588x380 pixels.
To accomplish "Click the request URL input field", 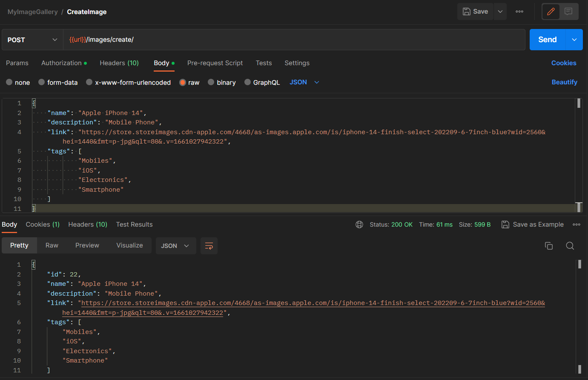I will coord(294,40).
